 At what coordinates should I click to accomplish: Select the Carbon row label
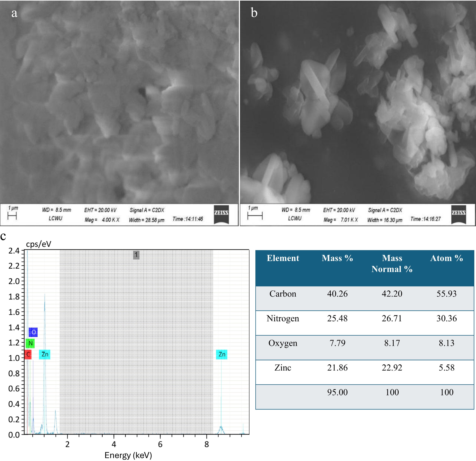(283, 294)
